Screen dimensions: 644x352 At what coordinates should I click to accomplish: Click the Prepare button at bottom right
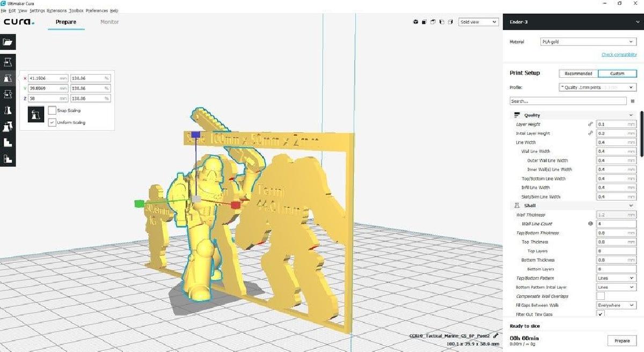pyautogui.click(x=621, y=341)
